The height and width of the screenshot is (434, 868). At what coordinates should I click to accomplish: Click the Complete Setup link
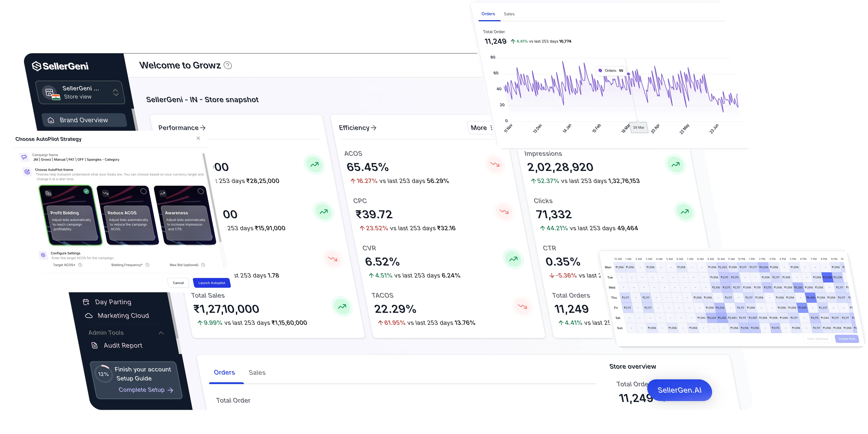(145, 390)
